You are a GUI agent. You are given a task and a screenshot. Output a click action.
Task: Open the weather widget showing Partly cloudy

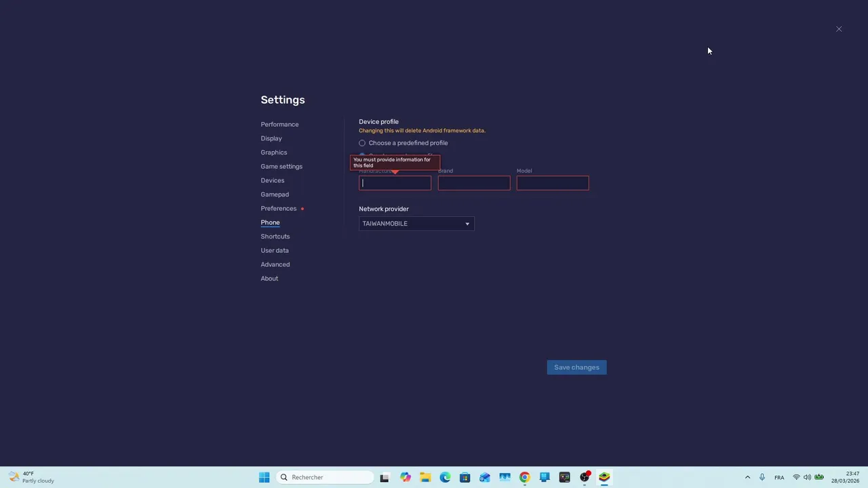coord(32,477)
